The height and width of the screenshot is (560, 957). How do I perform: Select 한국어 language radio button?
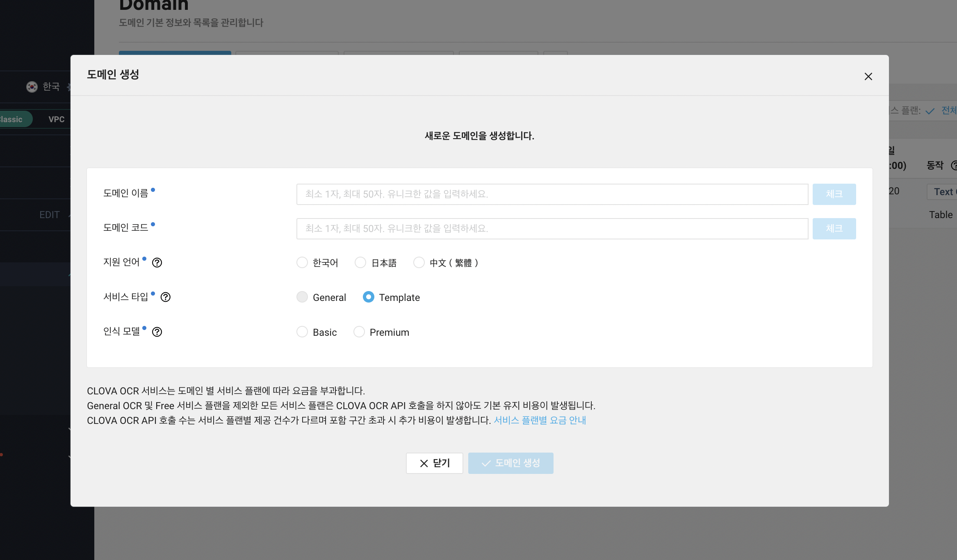pos(302,263)
